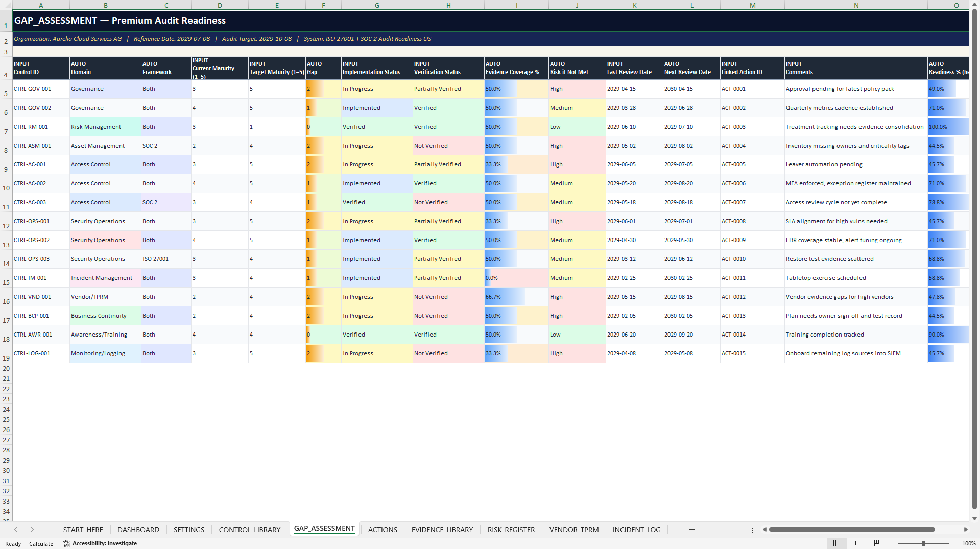Open the Accessibility: Investigate status icon
The image size is (980, 549).
67,543
